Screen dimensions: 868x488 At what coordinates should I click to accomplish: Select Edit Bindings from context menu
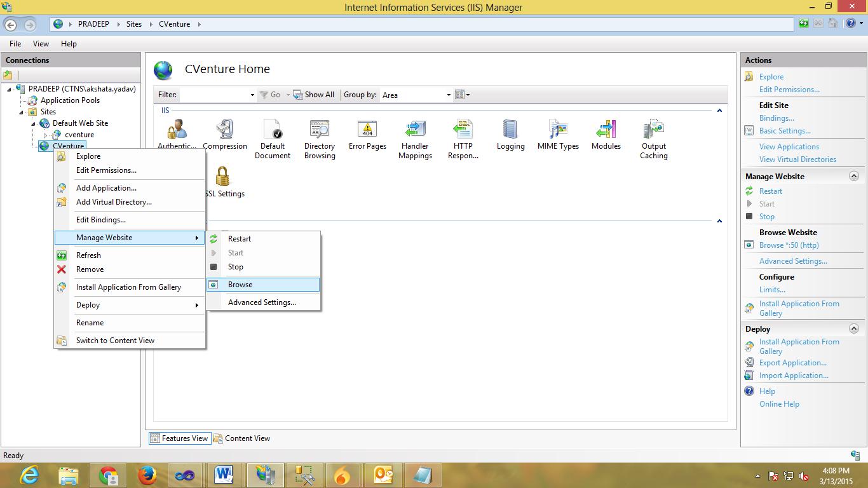(130, 220)
